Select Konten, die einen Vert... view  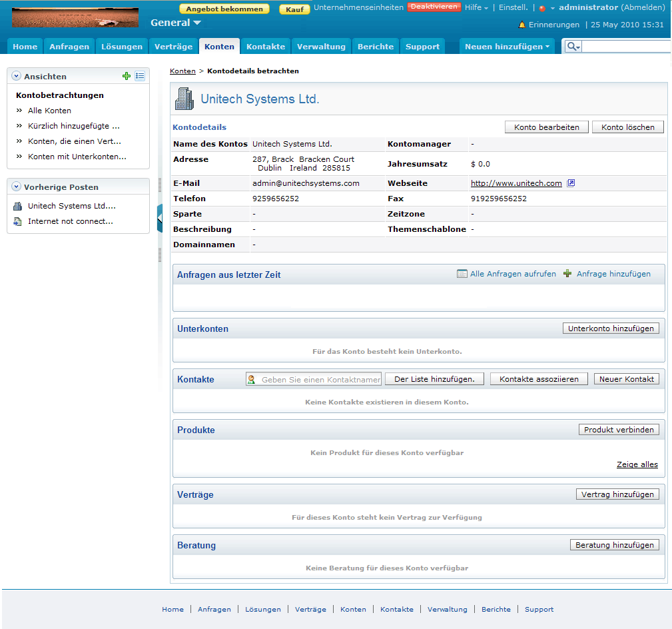pyautogui.click(x=74, y=141)
